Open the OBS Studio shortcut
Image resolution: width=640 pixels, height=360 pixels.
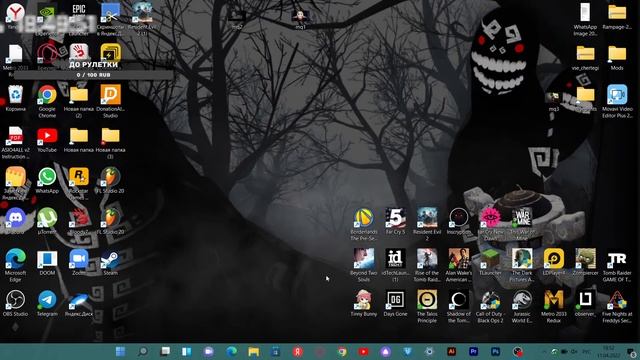point(16,300)
